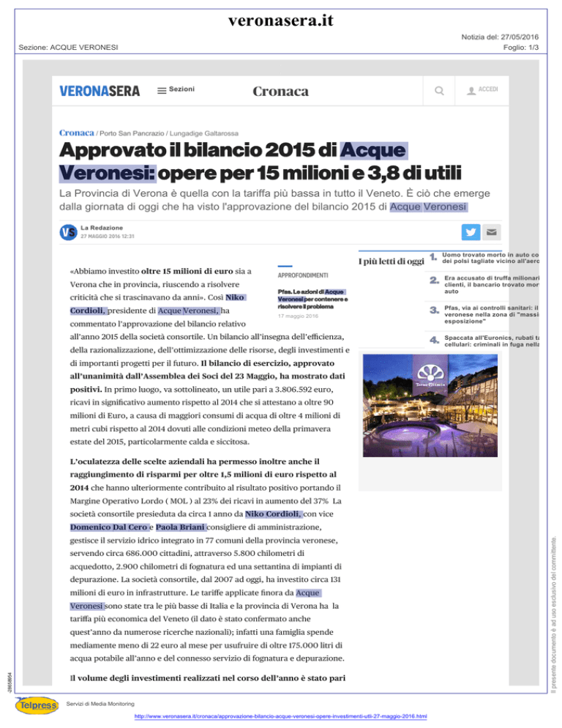
Task: Open the Lungadige Galtarossa breadcrumb
Action: click(x=203, y=133)
